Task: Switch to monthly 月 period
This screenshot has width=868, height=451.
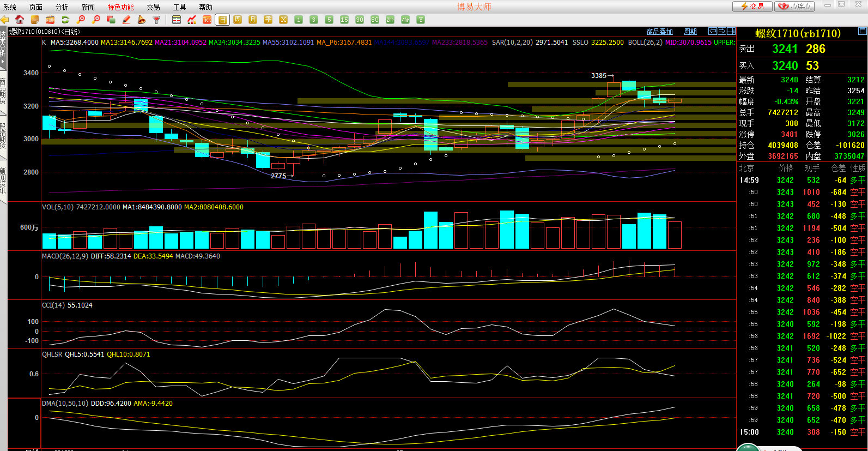Action: click(253, 20)
